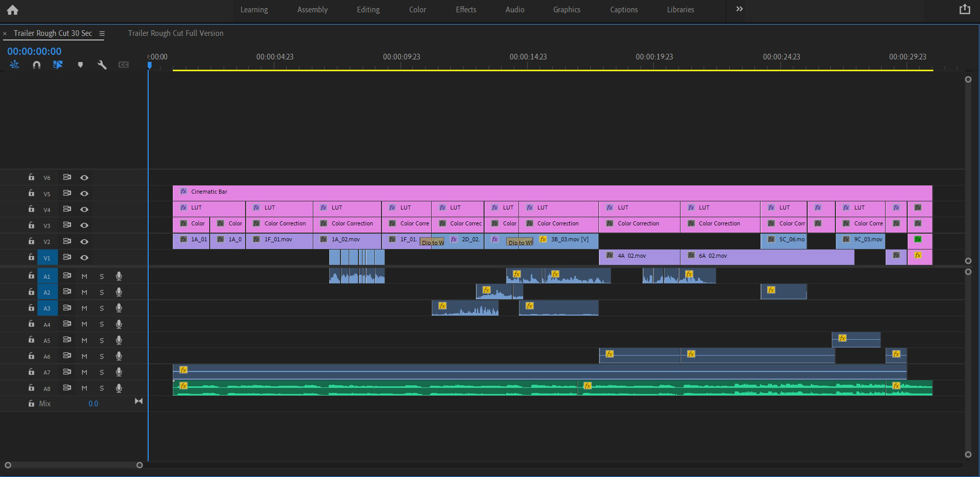Toggle sync lock for track V4

(67, 209)
